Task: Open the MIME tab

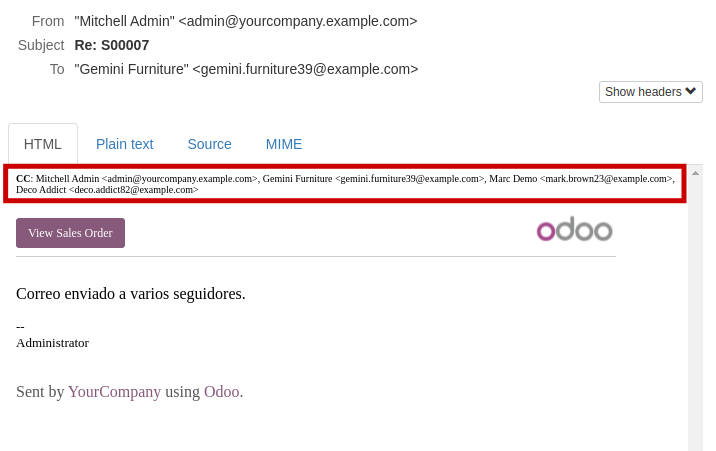Action: coord(284,144)
